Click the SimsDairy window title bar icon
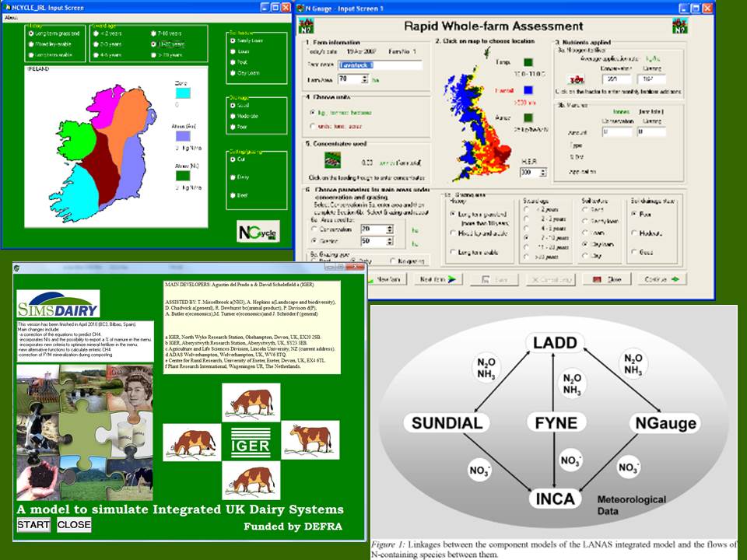 click(x=16, y=268)
